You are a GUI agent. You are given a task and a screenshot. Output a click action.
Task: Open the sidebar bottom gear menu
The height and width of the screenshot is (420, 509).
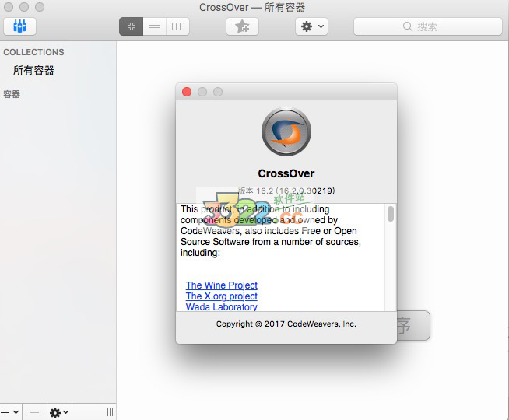tap(59, 412)
